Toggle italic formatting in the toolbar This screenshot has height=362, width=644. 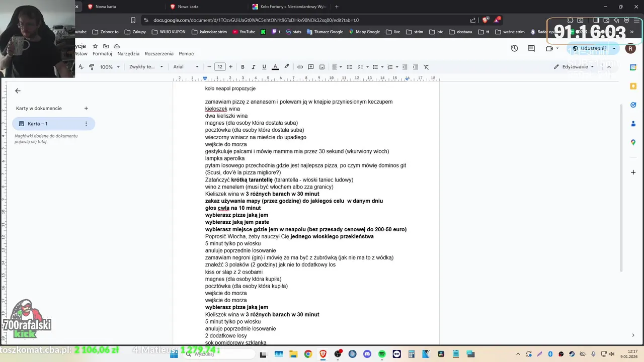(x=253, y=67)
